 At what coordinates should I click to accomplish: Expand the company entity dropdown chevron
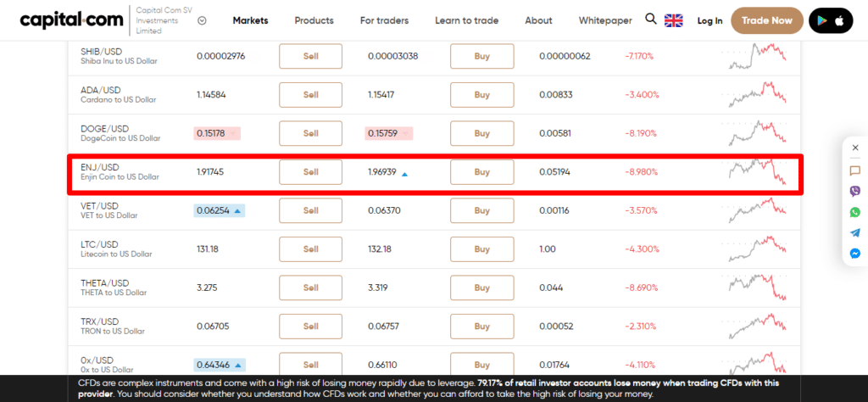(x=202, y=20)
